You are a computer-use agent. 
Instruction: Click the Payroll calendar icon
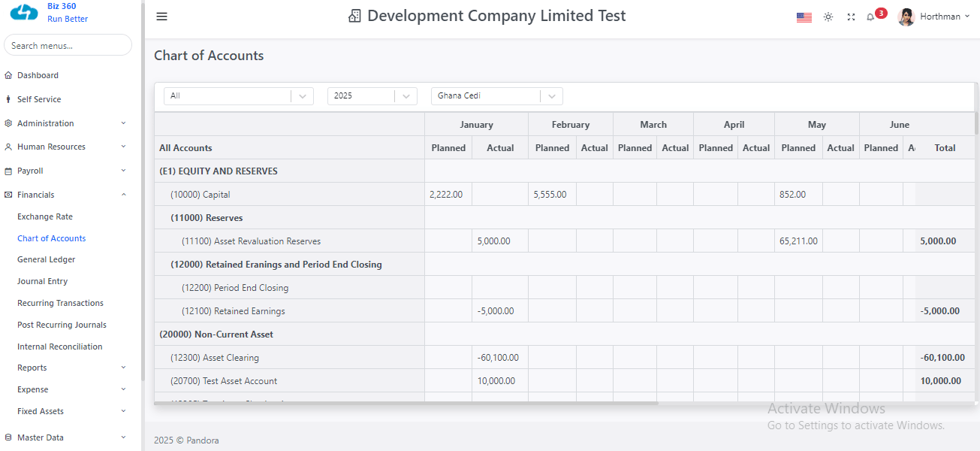(8, 171)
